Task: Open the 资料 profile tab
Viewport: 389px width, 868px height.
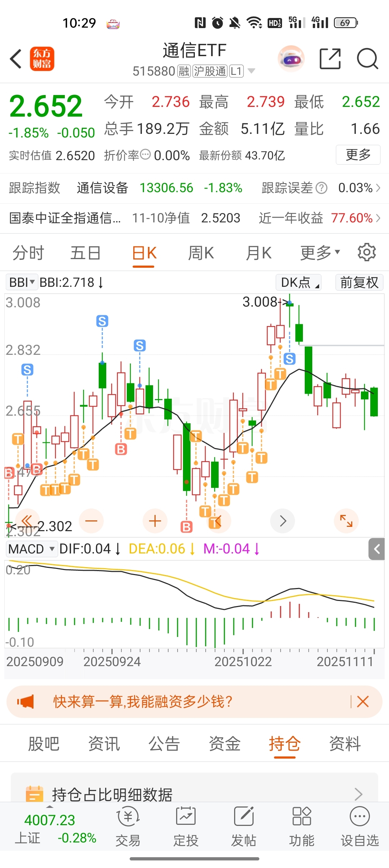Action: pos(345,743)
